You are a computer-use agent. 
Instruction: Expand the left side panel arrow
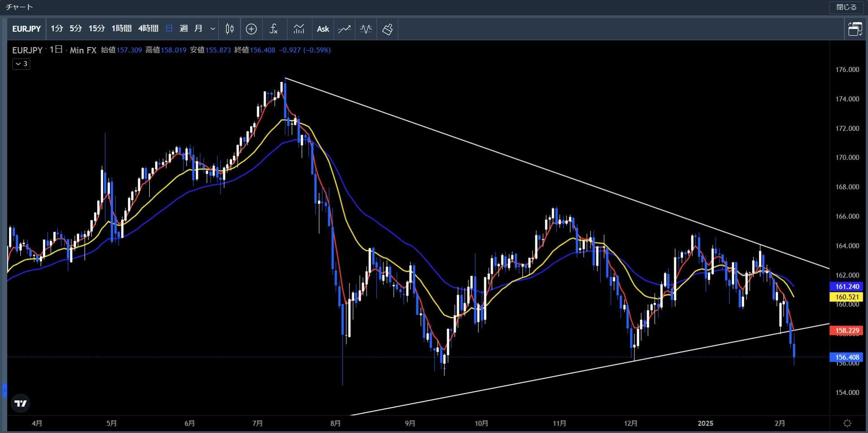click(x=5, y=390)
